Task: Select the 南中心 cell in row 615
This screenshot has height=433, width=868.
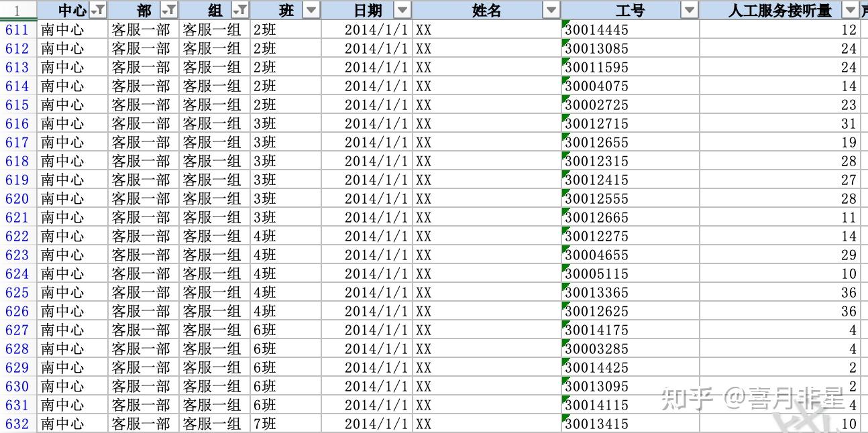Action: [x=70, y=105]
